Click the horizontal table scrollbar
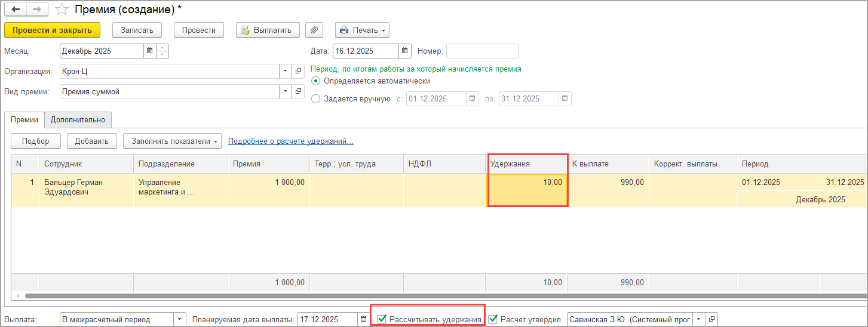This screenshot has height=327, width=868. [x=418, y=296]
